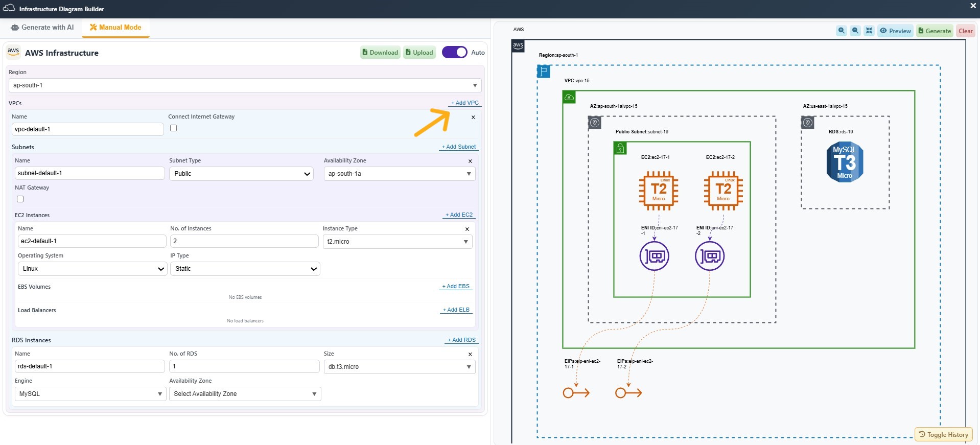Click the No. of Instances field
This screenshot has width=980, height=445.
244,241
